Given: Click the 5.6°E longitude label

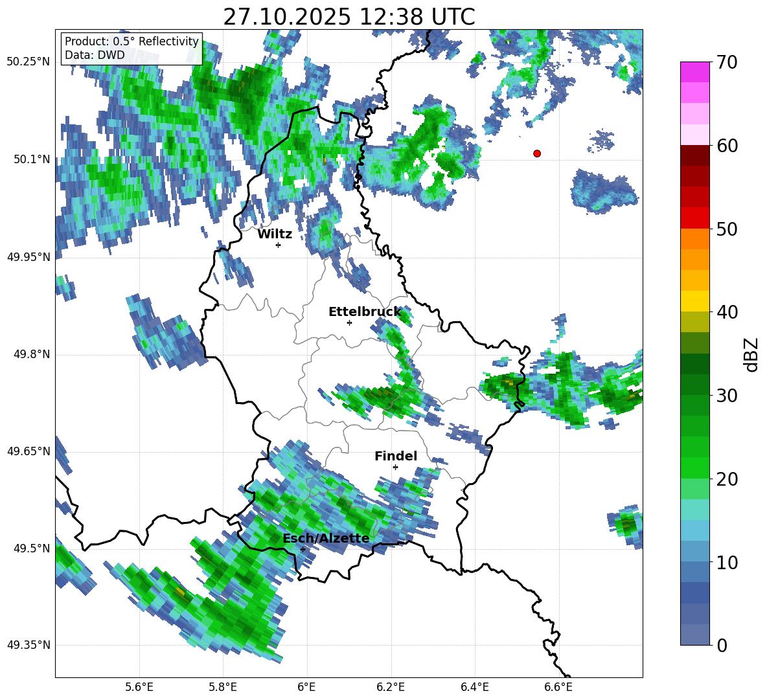Looking at the screenshot, I should click(139, 687).
